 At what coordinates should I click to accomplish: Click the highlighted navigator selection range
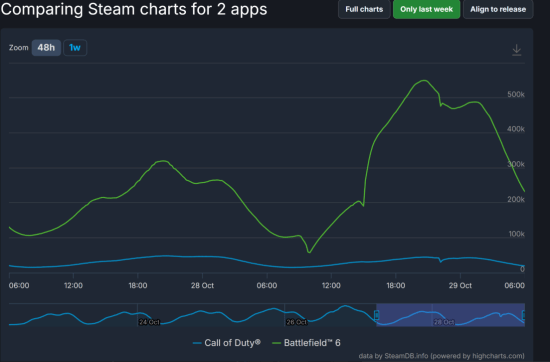(450, 315)
